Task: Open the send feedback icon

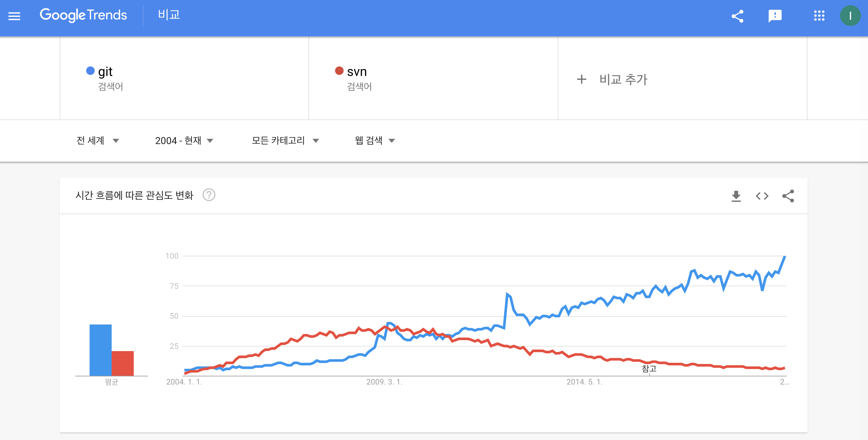Action: [x=775, y=16]
